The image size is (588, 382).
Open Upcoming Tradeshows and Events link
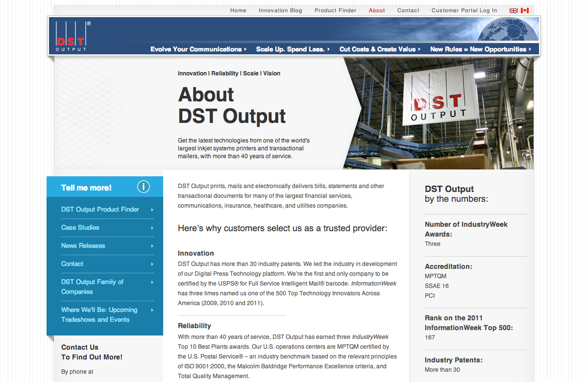99,314
